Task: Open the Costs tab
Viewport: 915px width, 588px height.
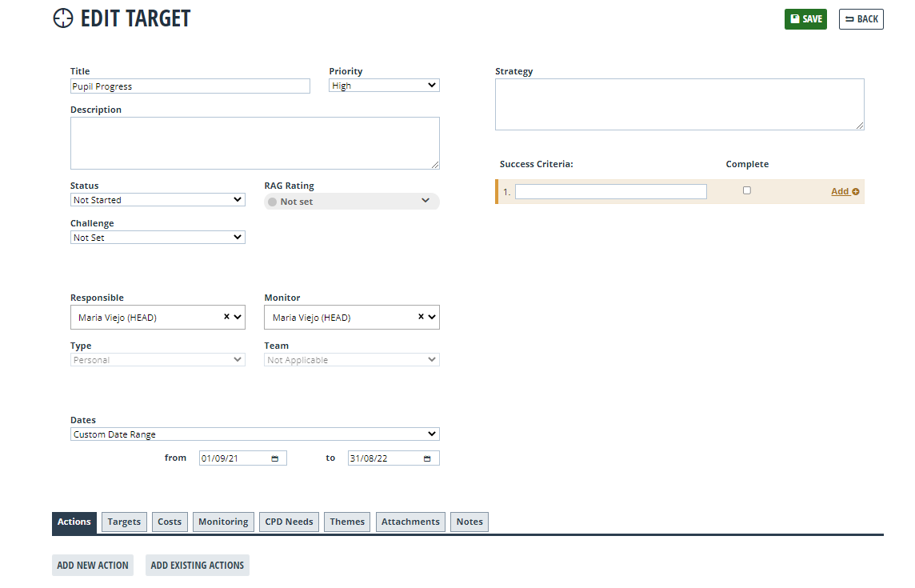Action: coord(170,522)
